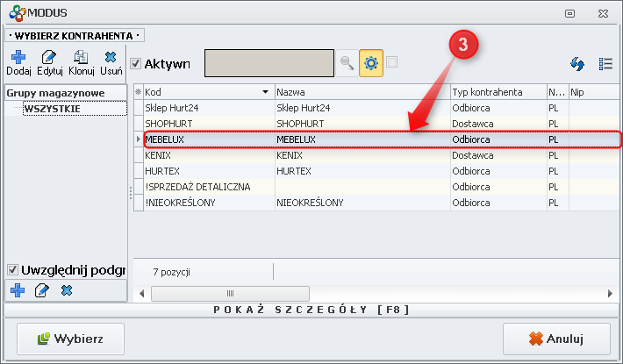
Task: Click the PL cell in KENIX row
Action: (x=558, y=155)
